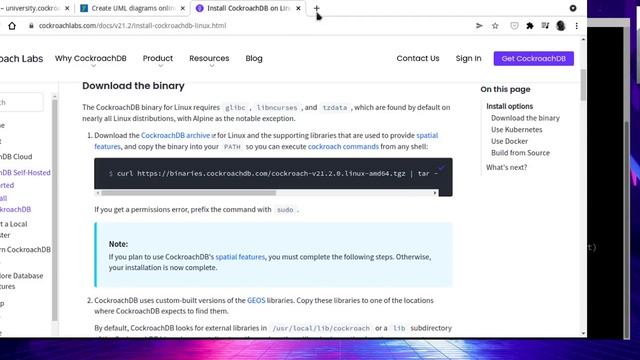Click the Download the binary heading
The image size is (640, 360).
pos(133,86)
